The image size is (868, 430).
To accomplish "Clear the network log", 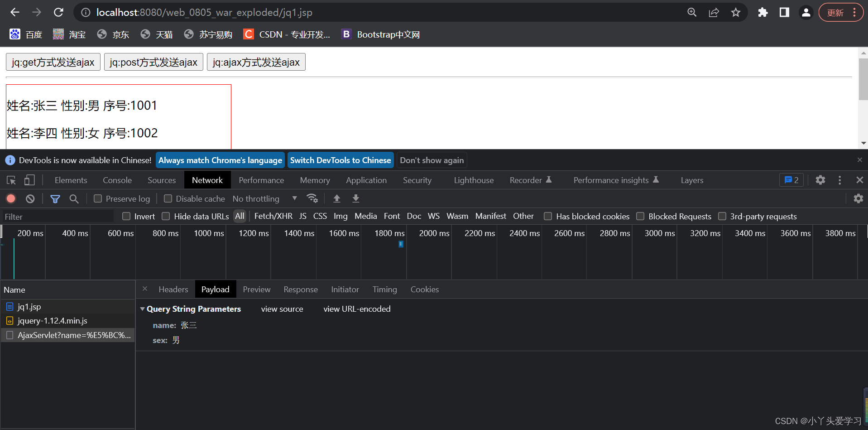I will pyautogui.click(x=30, y=198).
